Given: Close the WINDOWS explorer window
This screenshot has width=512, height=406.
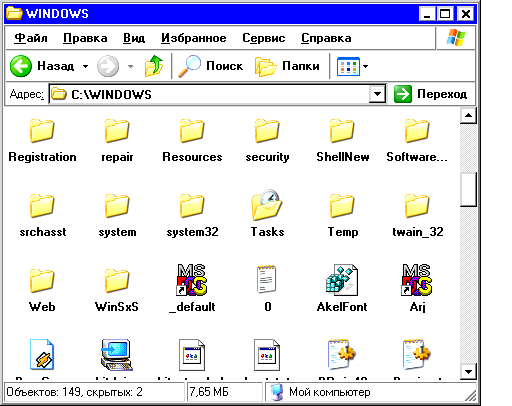Looking at the screenshot, I should point(466,14).
